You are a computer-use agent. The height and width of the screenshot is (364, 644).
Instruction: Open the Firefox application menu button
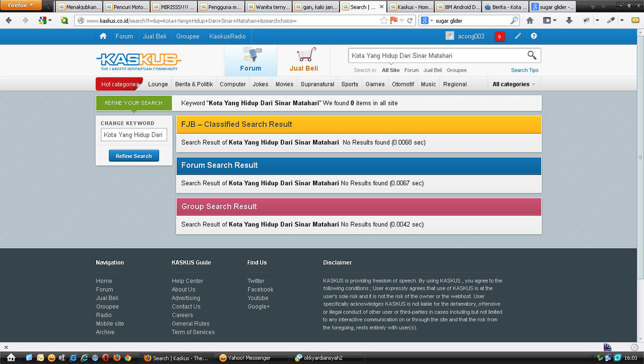pyautogui.click(x=21, y=5)
